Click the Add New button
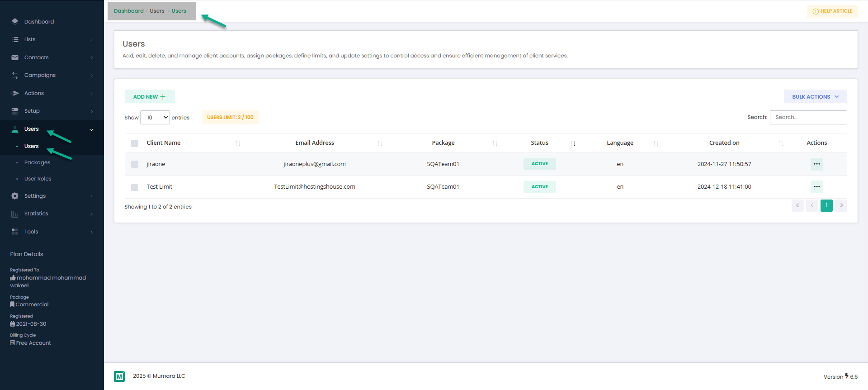 click(150, 97)
